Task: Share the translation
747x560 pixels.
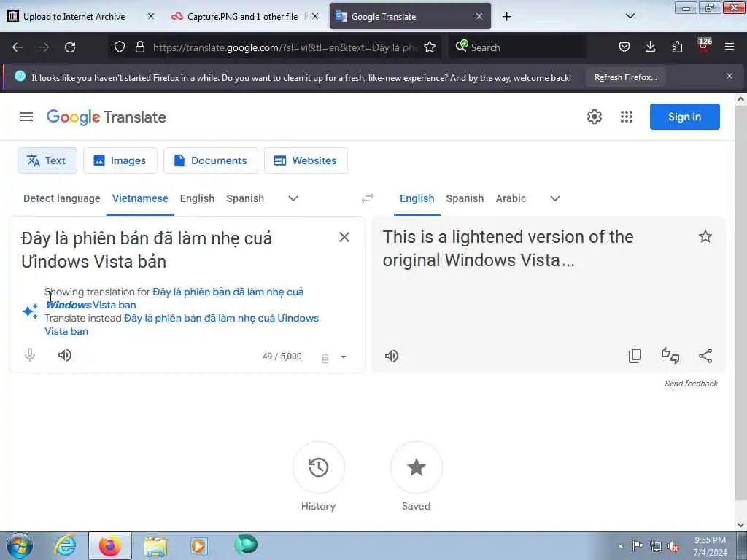Action: point(705,356)
